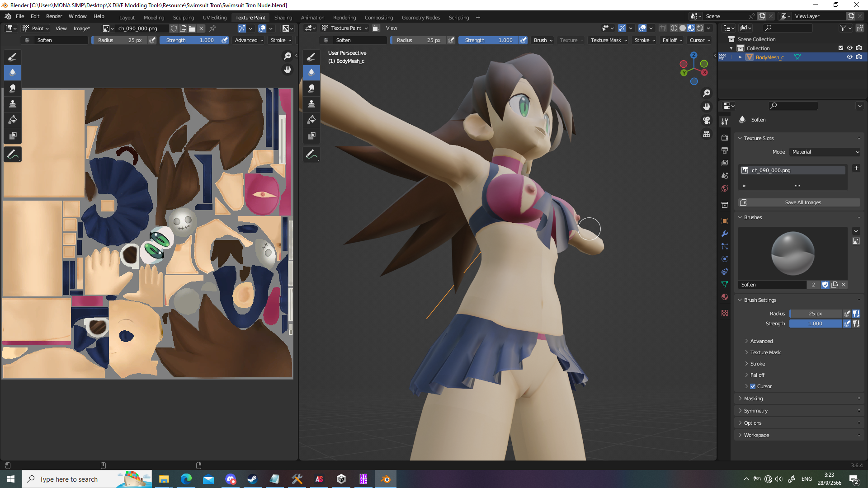Open the Falloff dropdown in viewport header

tap(672, 40)
